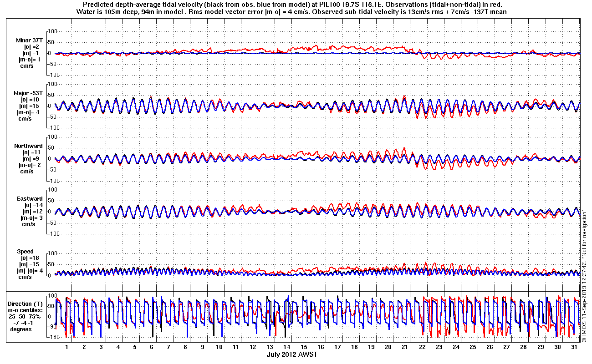Click '|o| =2' in the Minor panel
The image size is (592, 364).
[x=32, y=47]
